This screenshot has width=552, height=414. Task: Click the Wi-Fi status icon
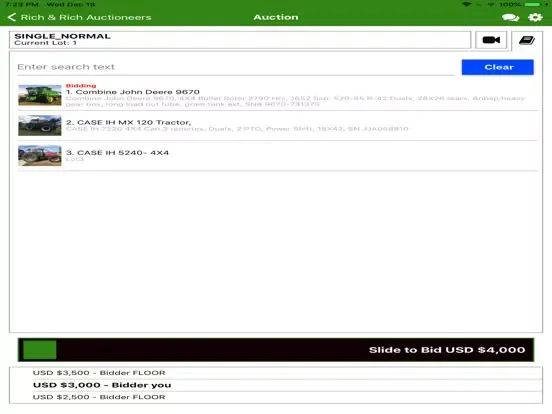pyautogui.click(x=466, y=4)
